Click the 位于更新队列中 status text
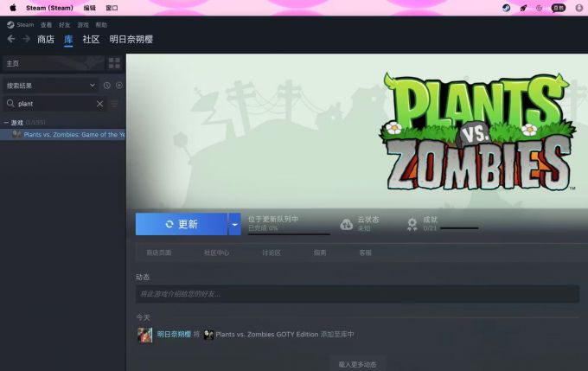 pyautogui.click(x=273, y=219)
